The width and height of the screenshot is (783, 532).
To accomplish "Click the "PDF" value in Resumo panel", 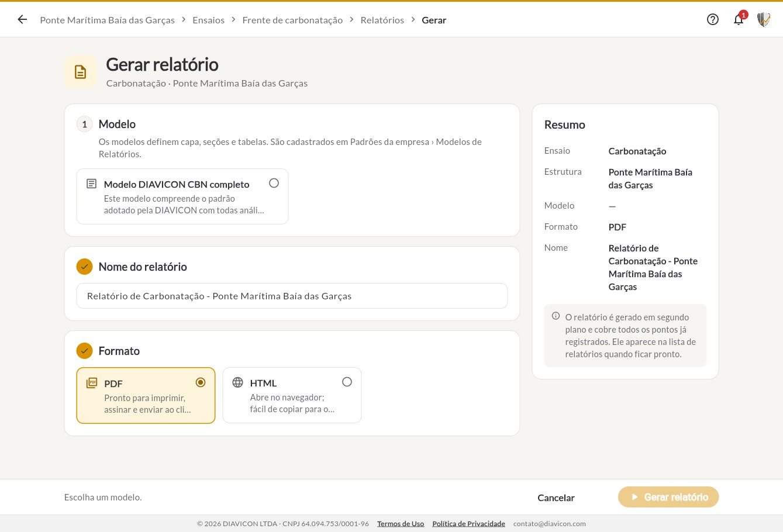I will point(618,227).
